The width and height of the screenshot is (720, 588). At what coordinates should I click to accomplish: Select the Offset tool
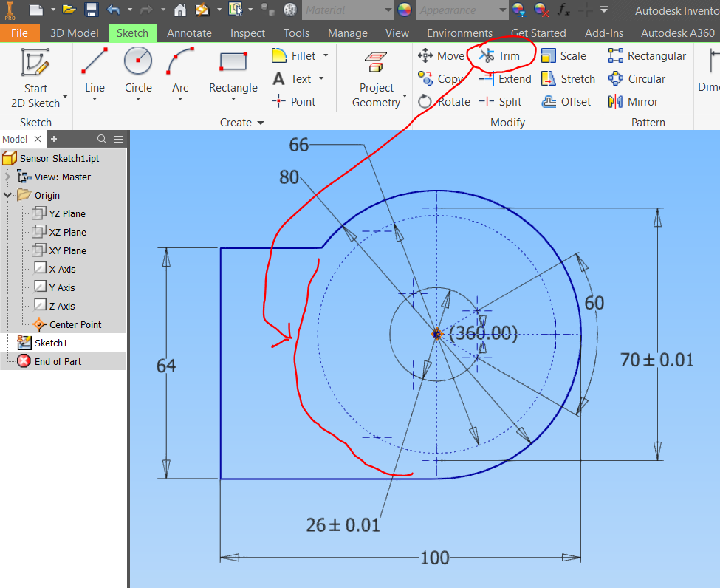click(567, 101)
